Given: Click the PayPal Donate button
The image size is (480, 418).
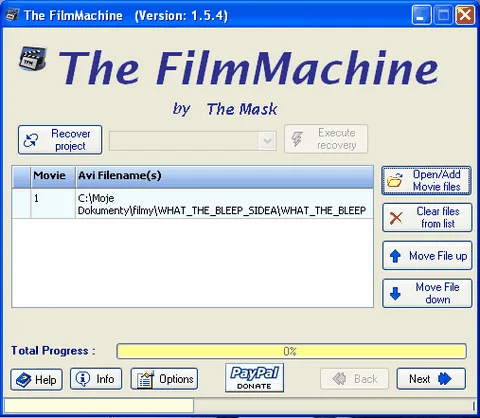Looking at the screenshot, I should click(254, 378).
